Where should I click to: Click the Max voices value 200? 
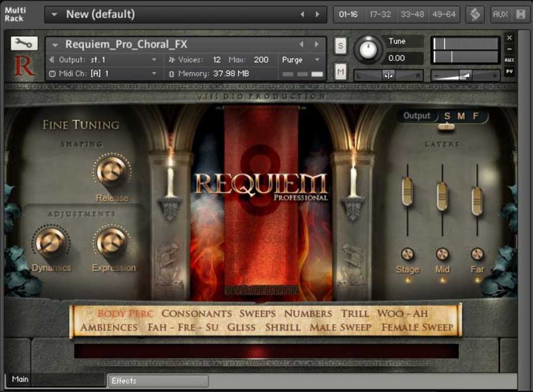[x=261, y=60]
